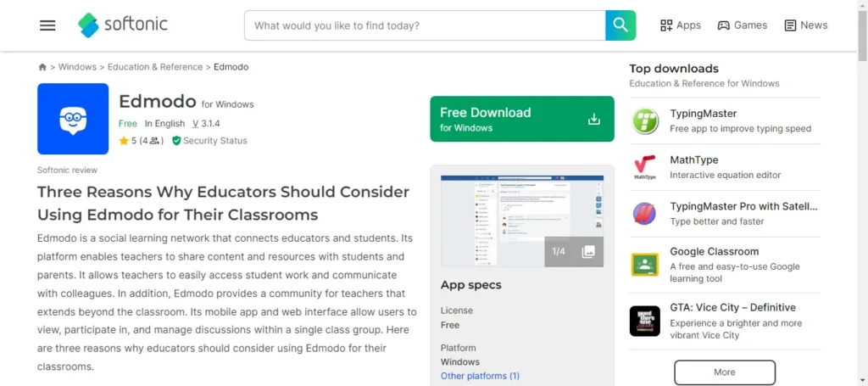Open the Games menu

[743, 25]
